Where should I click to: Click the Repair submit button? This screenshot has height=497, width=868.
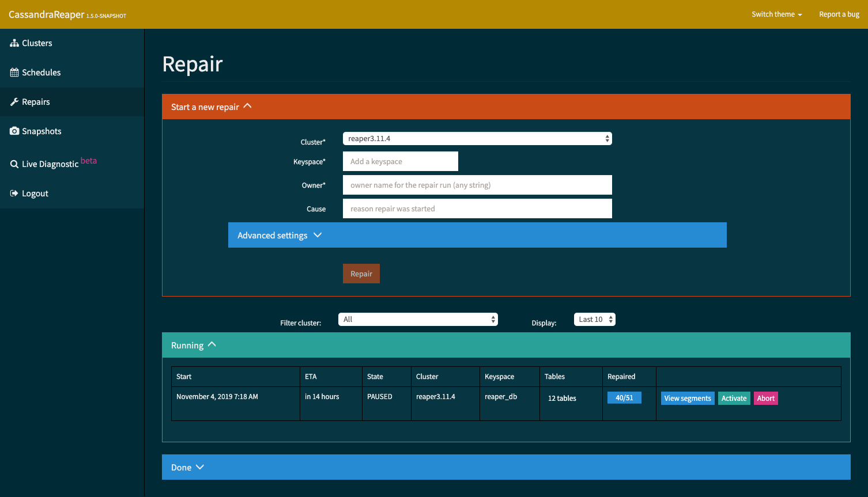[x=361, y=274]
